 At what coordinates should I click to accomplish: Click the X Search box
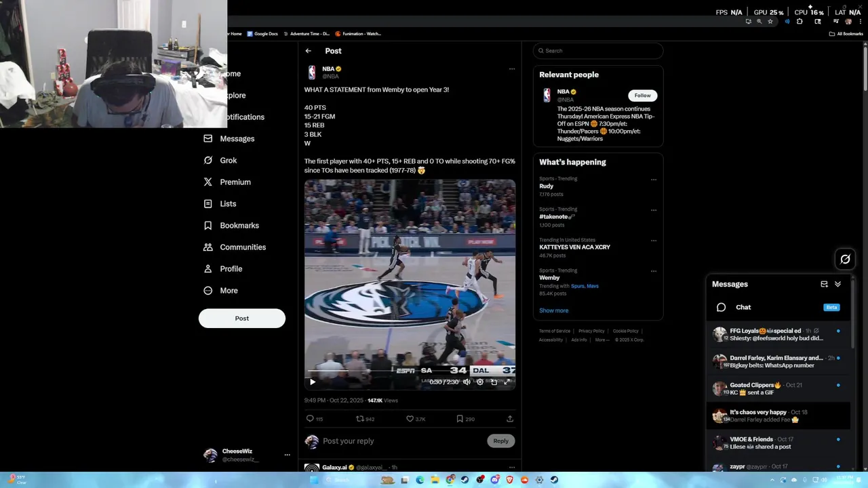pyautogui.click(x=598, y=51)
